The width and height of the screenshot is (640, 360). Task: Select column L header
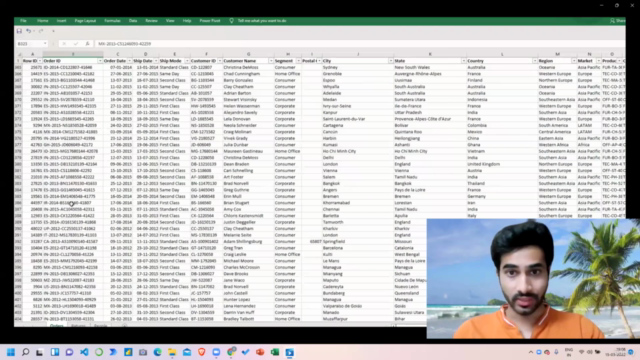tap(502, 54)
